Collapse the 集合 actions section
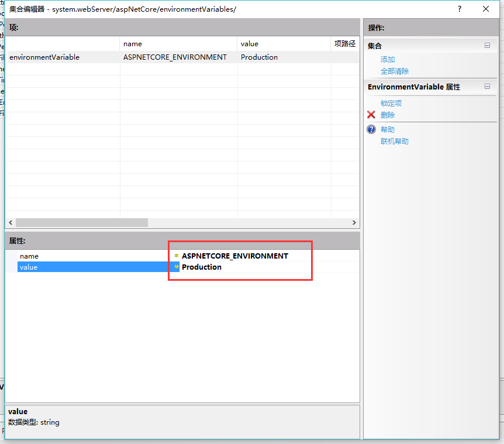 [x=487, y=45]
